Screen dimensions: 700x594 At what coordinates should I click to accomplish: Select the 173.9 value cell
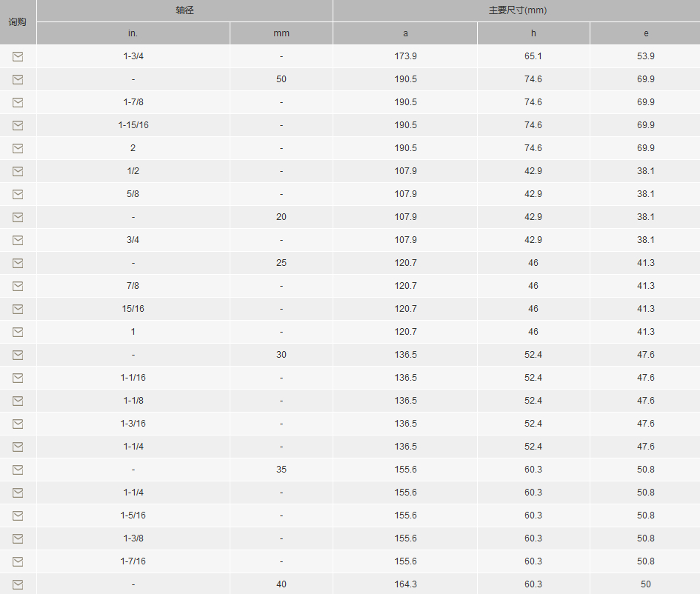(405, 56)
